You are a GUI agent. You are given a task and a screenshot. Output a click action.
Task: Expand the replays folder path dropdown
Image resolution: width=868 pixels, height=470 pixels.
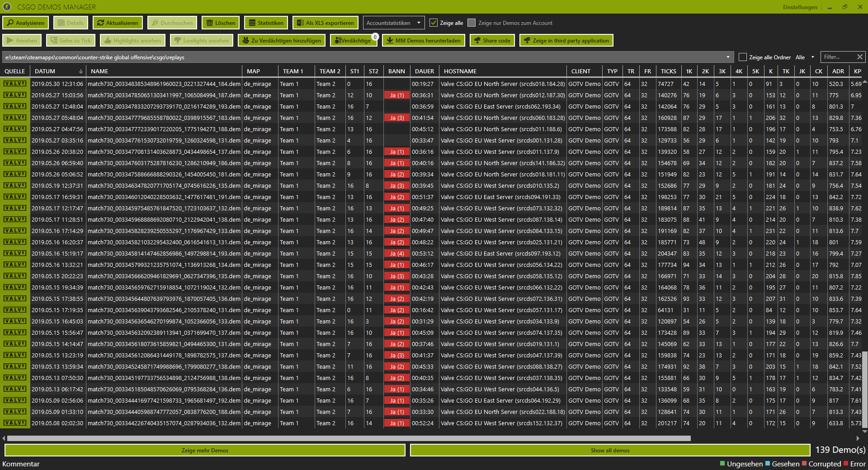[728, 57]
